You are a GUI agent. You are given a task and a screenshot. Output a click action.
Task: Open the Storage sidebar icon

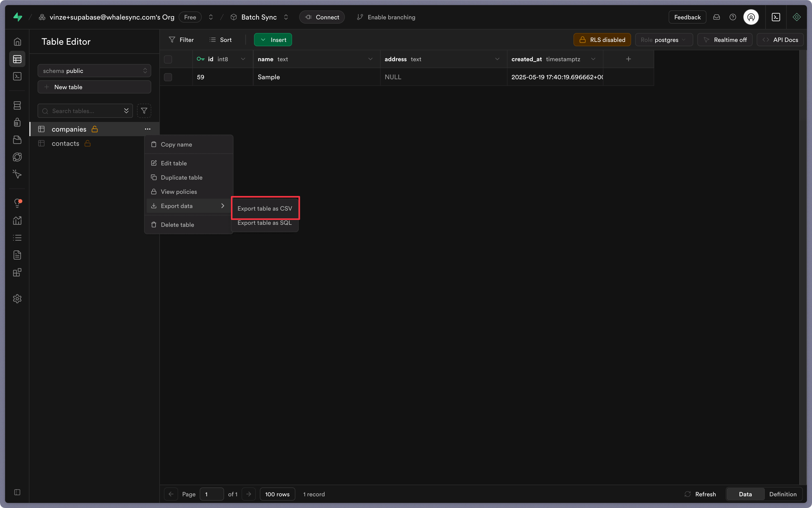17,140
